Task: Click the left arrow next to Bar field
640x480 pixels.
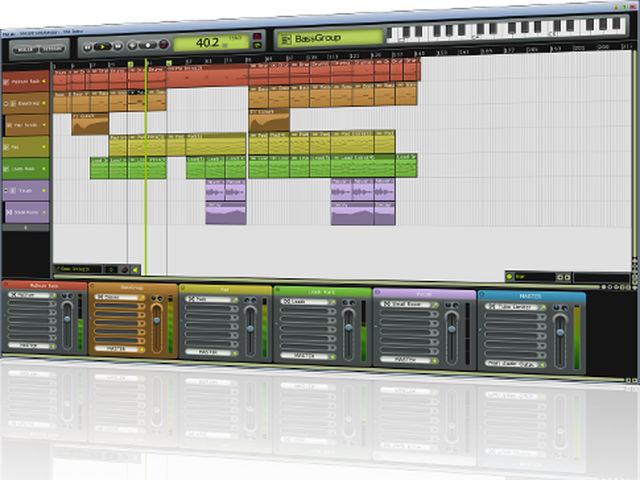Action: (560, 277)
